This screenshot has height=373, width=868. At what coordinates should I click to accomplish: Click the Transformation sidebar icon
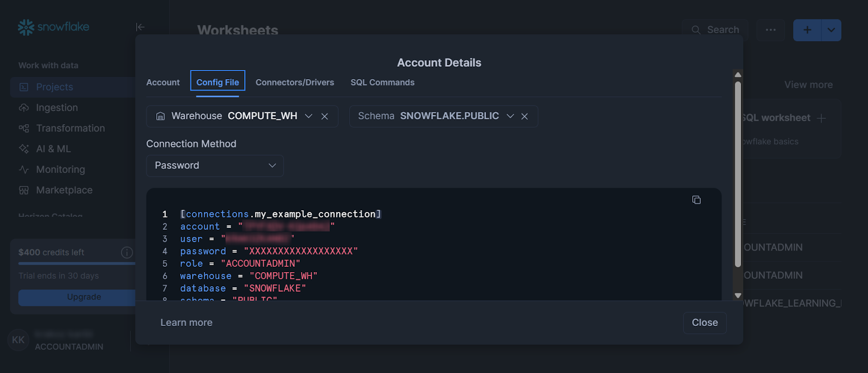pyautogui.click(x=24, y=128)
